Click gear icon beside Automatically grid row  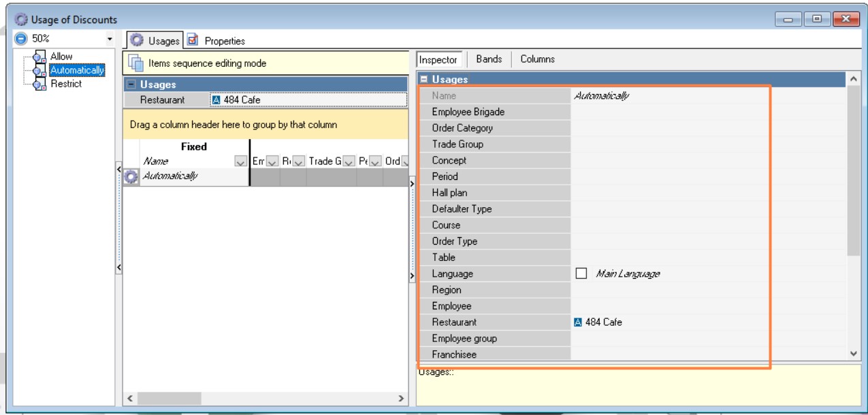[132, 176]
